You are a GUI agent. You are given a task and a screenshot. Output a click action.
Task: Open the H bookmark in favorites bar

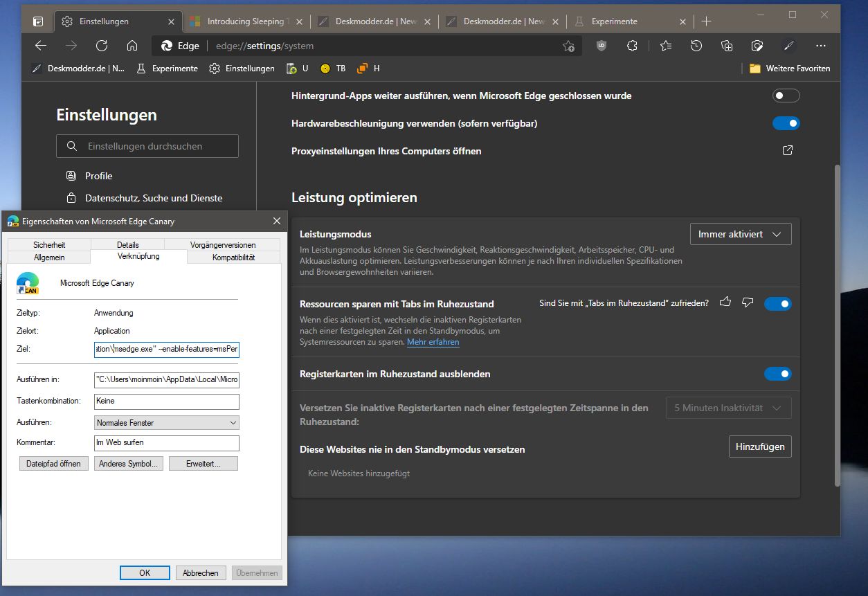click(368, 69)
